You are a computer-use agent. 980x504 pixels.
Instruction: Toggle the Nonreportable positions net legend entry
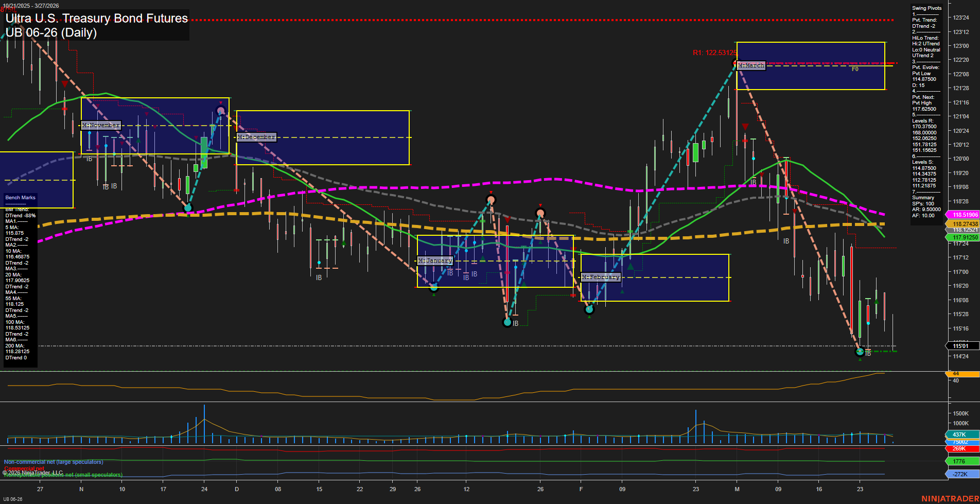62,475
